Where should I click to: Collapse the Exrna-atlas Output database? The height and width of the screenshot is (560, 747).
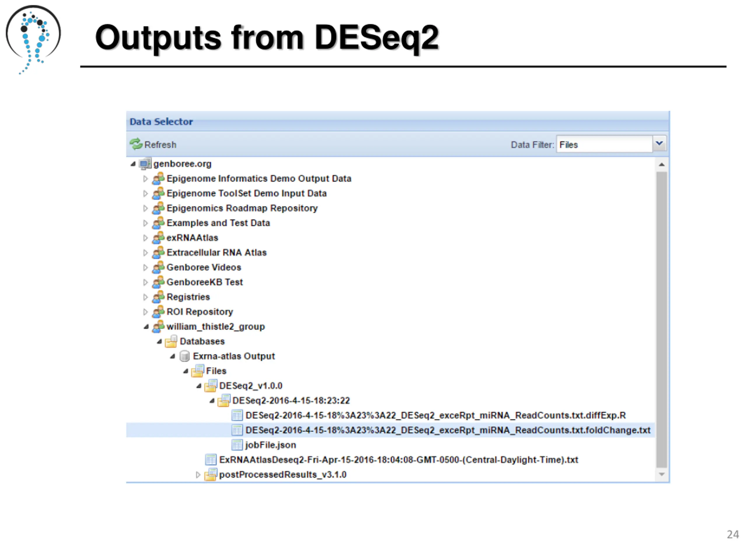click(x=172, y=356)
